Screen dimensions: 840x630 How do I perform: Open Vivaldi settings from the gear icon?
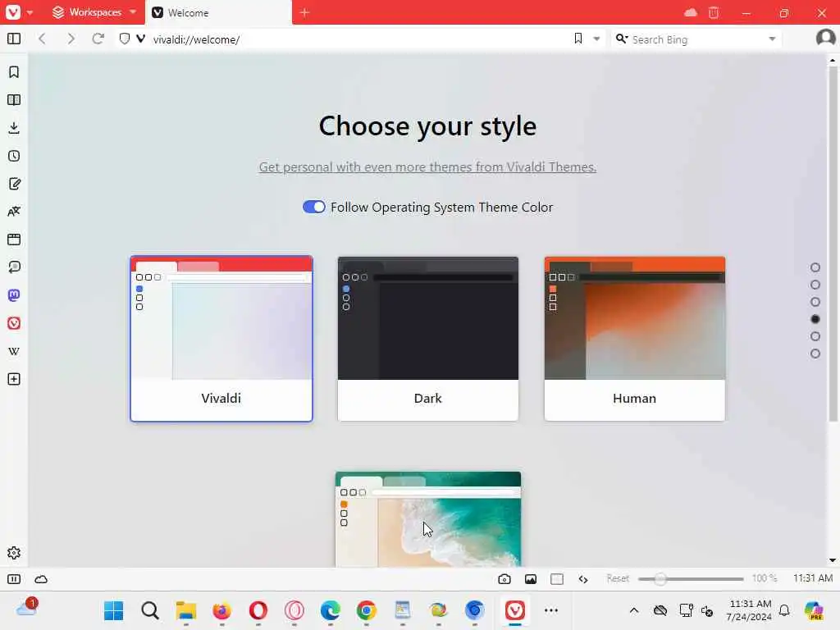pos(14,553)
